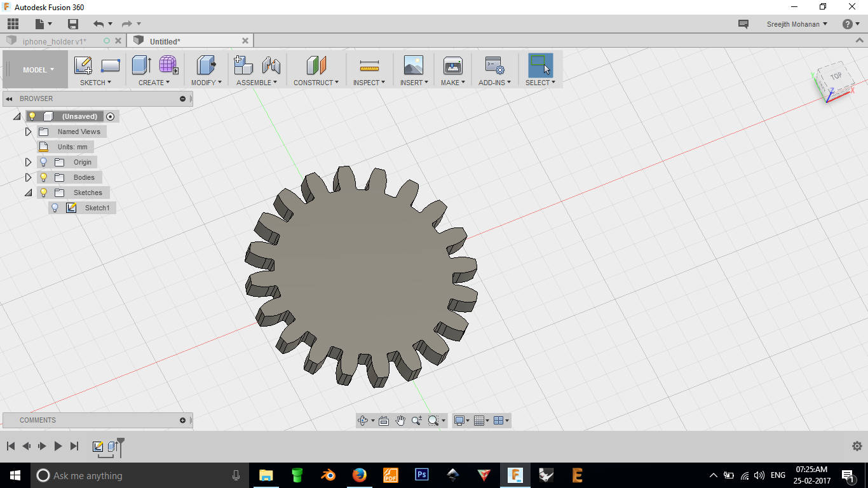Collapse the Sketches folder
Screen dimensions: 868x488
pyautogui.click(x=28, y=193)
